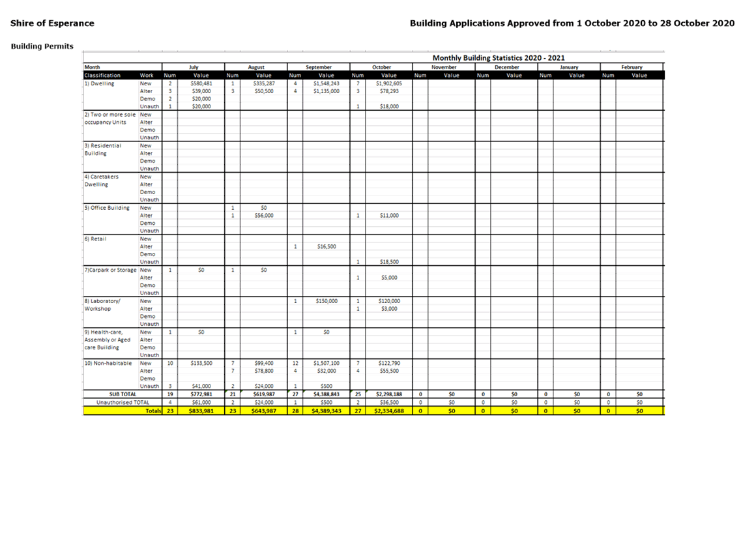Image resolution: width=756 pixels, height=535 pixels.
Task: Click the 'Building Permits' subheading
Action: (x=42, y=46)
